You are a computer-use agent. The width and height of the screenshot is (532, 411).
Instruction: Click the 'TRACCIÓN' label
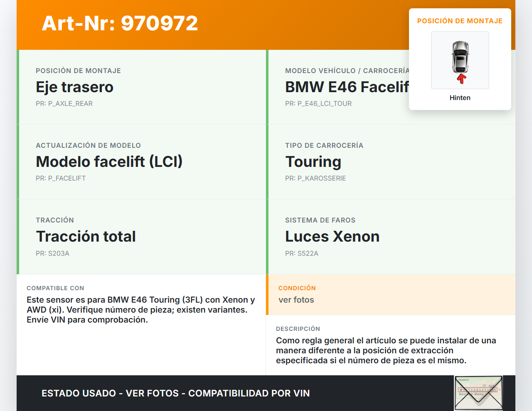(x=55, y=220)
